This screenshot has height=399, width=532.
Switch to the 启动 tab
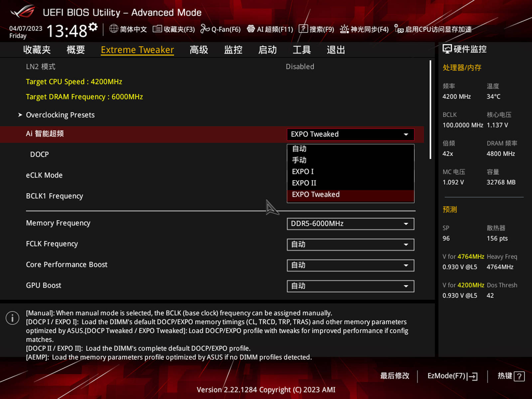pyautogui.click(x=267, y=50)
